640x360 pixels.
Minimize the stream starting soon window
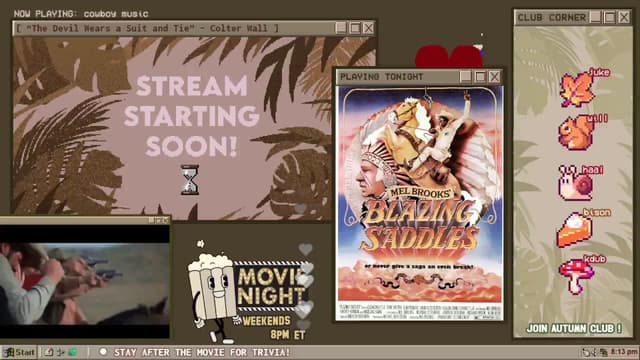(x=341, y=28)
